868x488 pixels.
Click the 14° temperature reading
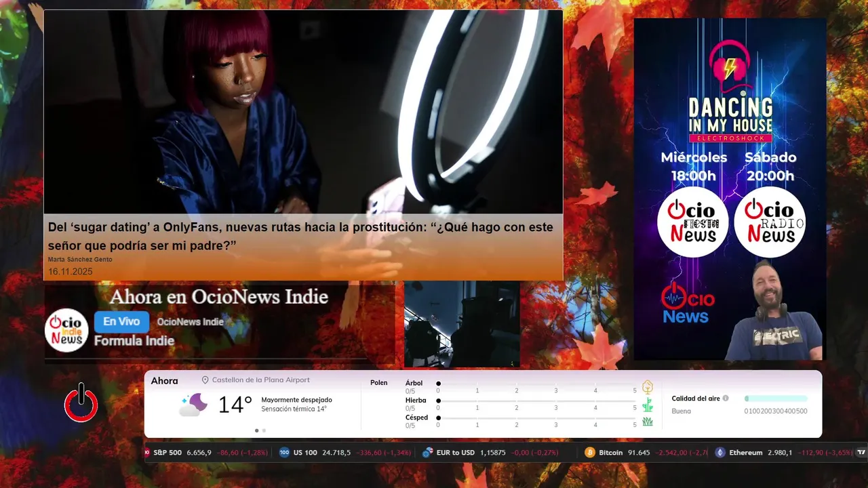(x=235, y=405)
